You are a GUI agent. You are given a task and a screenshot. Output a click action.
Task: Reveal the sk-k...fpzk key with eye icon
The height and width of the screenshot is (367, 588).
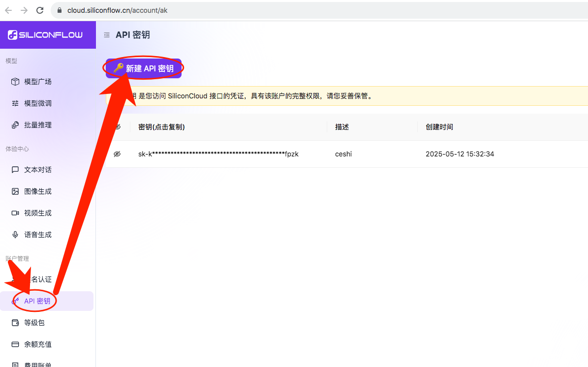coord(118,153)
